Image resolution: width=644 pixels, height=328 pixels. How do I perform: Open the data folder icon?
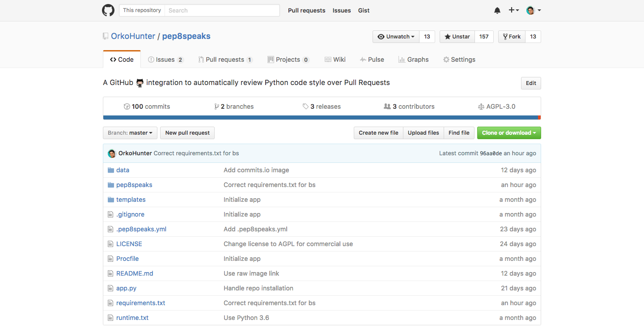[110, 170]
